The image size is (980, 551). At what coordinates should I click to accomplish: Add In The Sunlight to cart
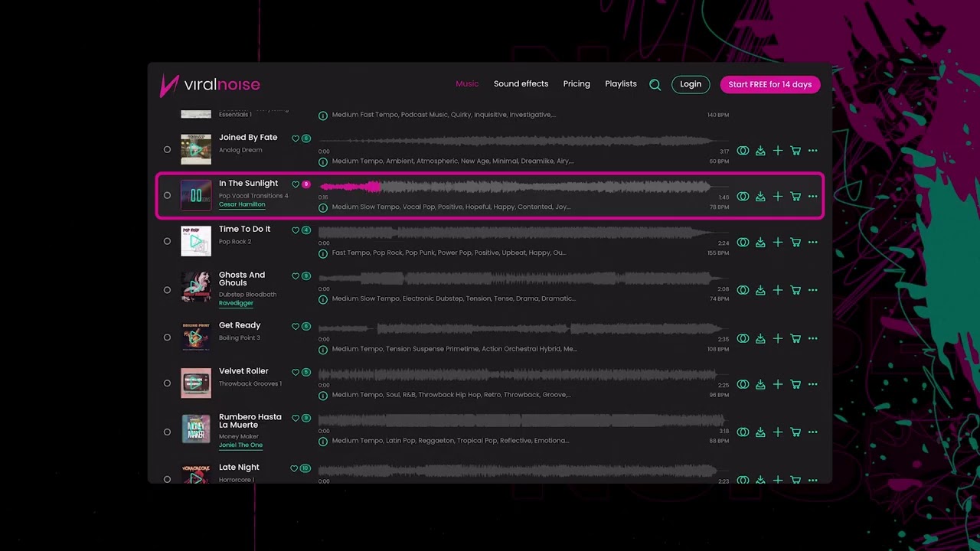tap(795, 197)
